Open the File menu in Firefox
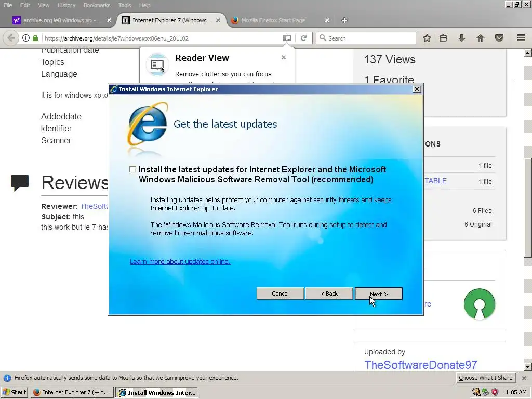Viewport: 532px width, 399px height. pyautogui.click(x=8, y=5)
